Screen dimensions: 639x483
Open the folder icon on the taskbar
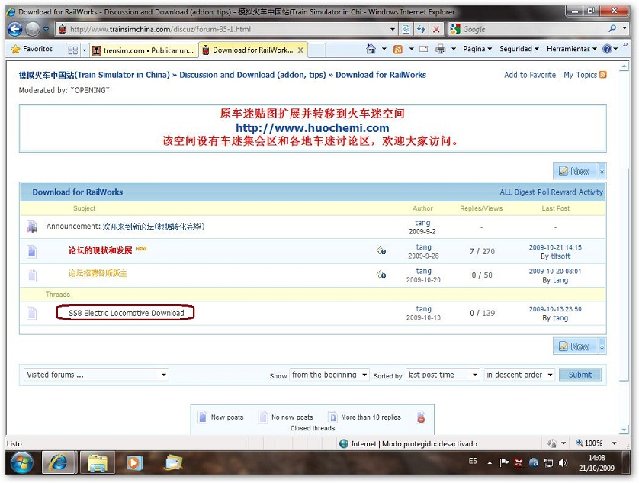[98, 462]
